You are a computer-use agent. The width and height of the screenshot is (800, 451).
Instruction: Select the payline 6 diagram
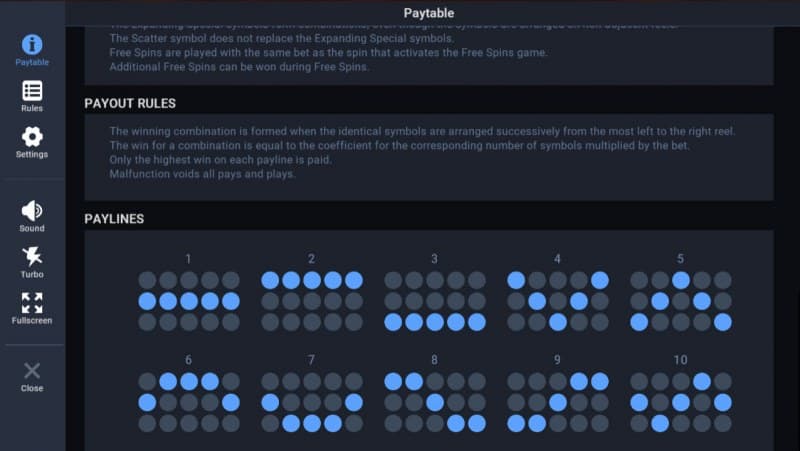click(189, 402)
